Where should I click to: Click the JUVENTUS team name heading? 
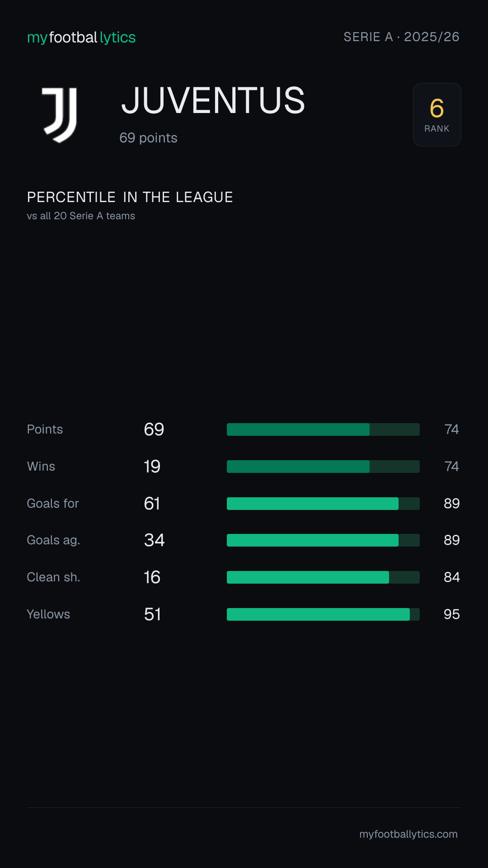(213, 100)
